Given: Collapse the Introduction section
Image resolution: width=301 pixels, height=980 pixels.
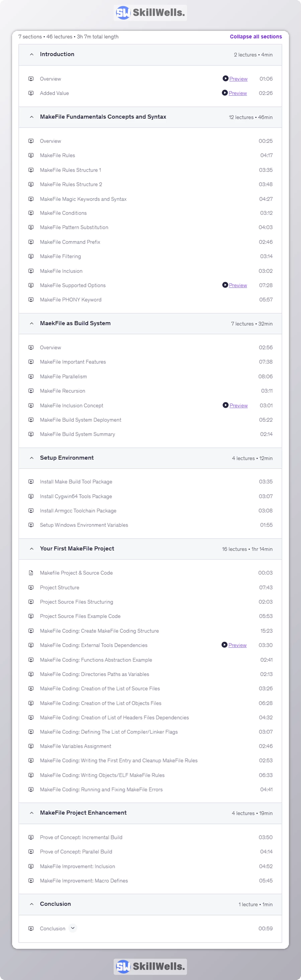Looking at the screenshot, I should 31,55.
